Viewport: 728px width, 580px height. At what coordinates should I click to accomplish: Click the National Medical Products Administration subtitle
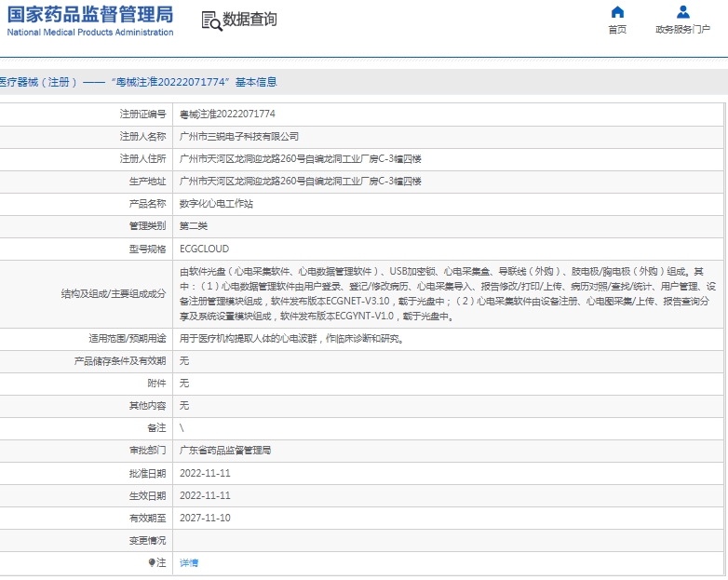[90, 32]
